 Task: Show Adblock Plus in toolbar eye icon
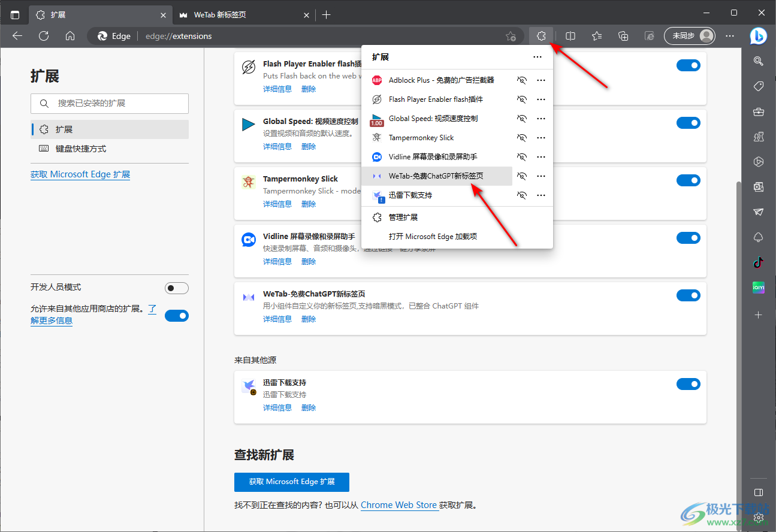[x=522, y=80]
